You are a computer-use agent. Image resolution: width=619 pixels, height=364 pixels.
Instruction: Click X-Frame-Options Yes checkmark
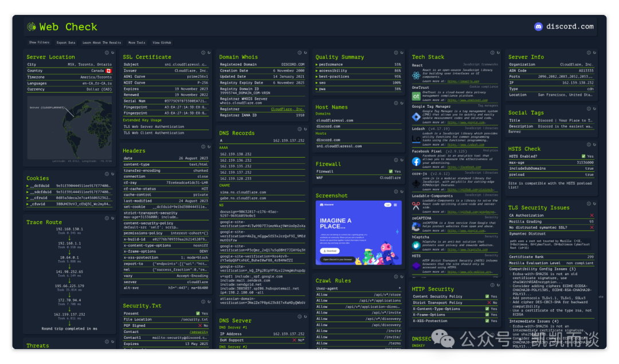487,315
